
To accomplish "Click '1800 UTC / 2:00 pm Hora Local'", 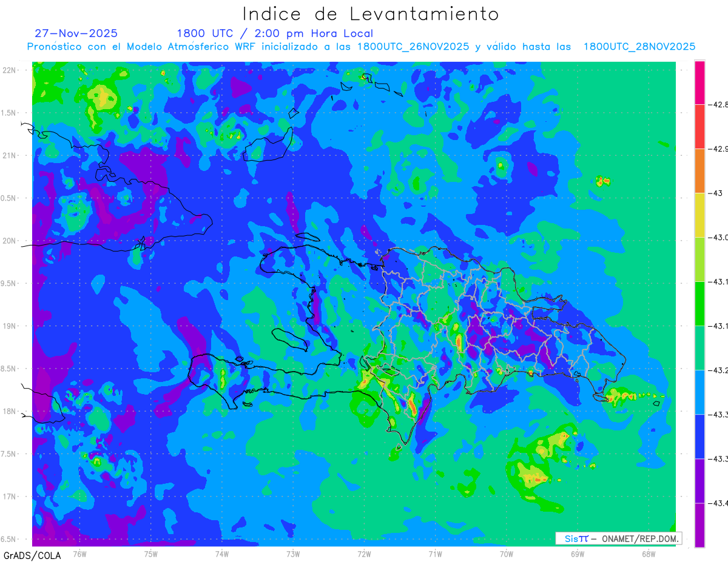I will (275, 33).
